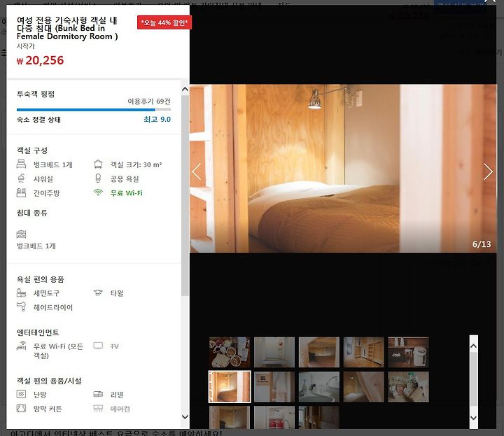Click the towel icon
504x436 pixels.
98,293
